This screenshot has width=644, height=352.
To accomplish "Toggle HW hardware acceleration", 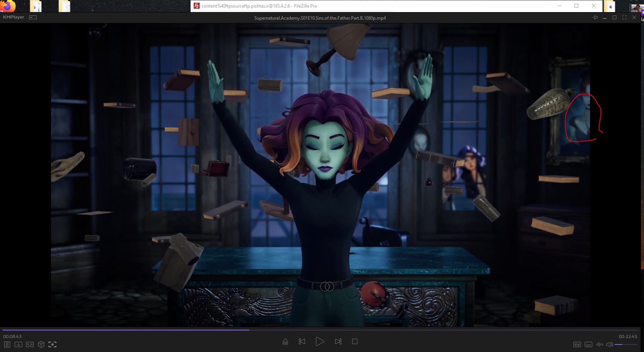I will [577, 344].
